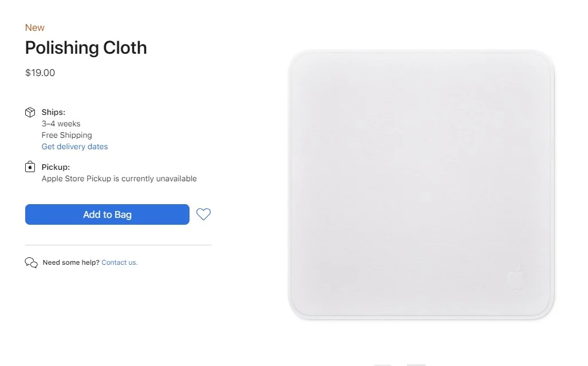Image resolution: width=588 pixels, height=366 pixels.
Task: Open the Get delivery dates link
Action: [74, 146]
